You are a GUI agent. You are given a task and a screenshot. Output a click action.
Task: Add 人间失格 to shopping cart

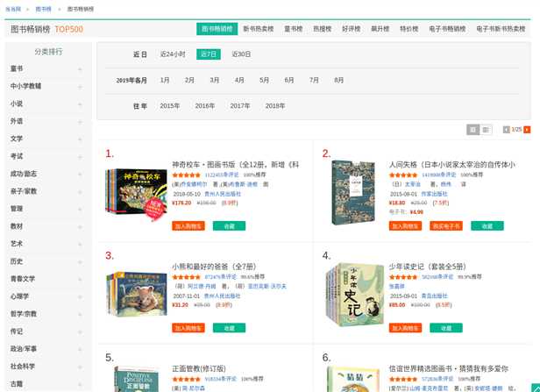405,226
